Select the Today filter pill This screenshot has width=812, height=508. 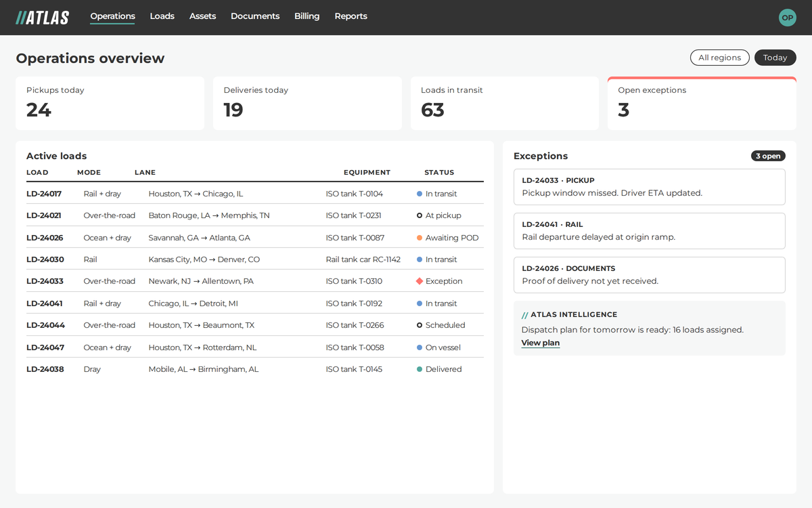point(775,58)
